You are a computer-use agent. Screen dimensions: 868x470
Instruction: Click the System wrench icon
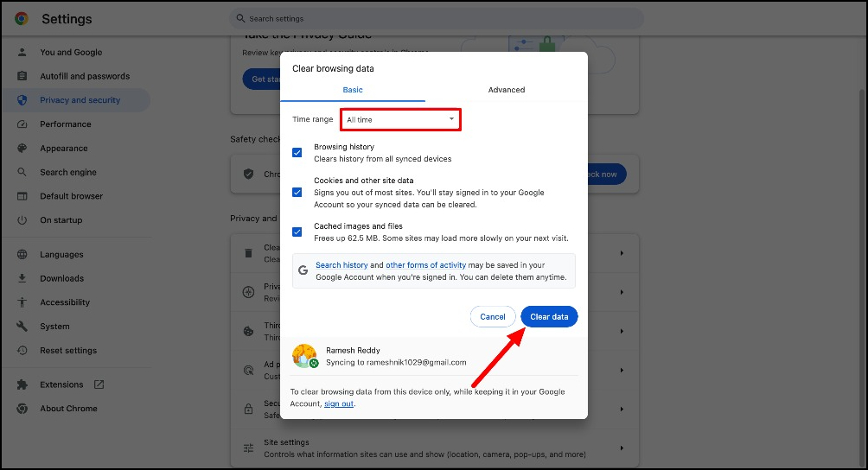[22, 327]
